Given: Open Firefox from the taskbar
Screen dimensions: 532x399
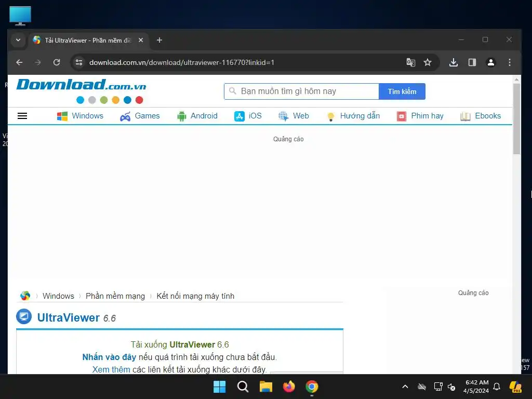Looking at the screenshot, I should pos(289,387).
